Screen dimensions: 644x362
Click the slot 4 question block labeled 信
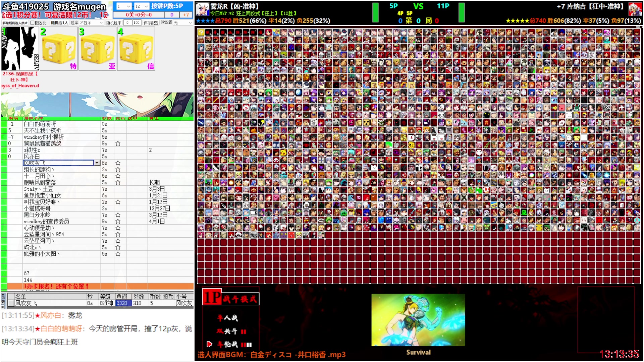point(136,49)
